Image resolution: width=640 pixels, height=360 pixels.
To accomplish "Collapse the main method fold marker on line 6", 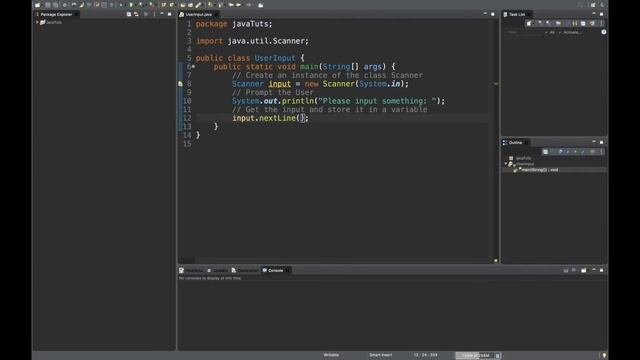I will (193, 67).
